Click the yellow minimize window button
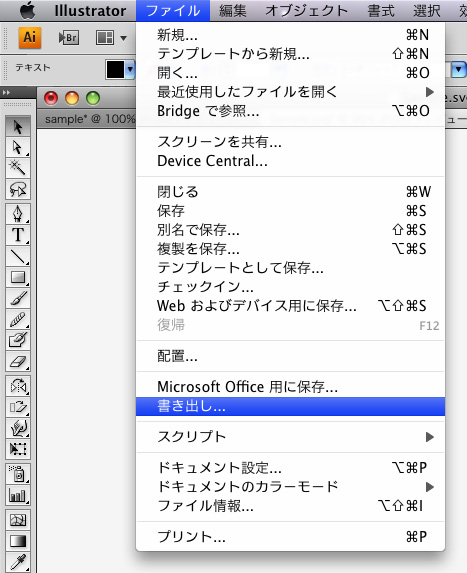This screenshot has width=467, height=573. (x=72, y=98)
